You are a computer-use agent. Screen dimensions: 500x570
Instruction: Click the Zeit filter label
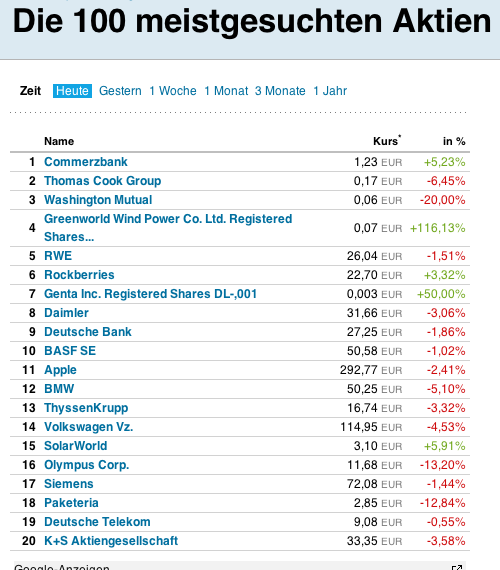coord(31,91)
